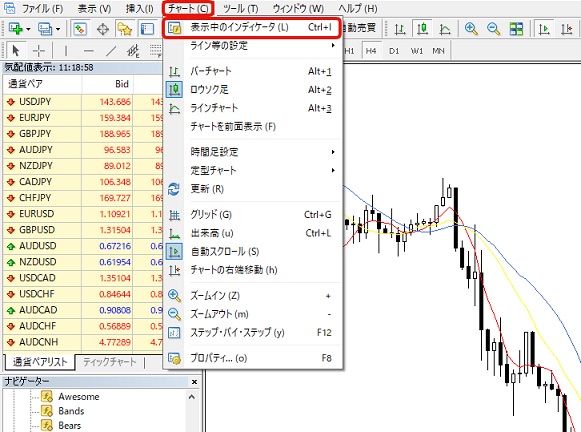Open the 表示 (V) menu
Screen dimensions: 581x432
click(x=94, y=9)
